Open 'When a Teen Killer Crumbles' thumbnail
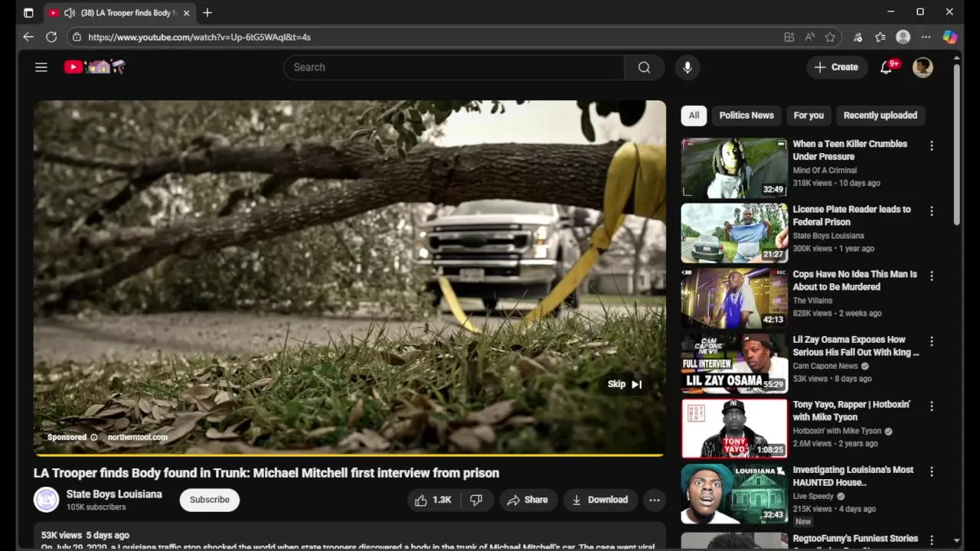This screenshot has height=551, width=980. [x=734, y=168]
